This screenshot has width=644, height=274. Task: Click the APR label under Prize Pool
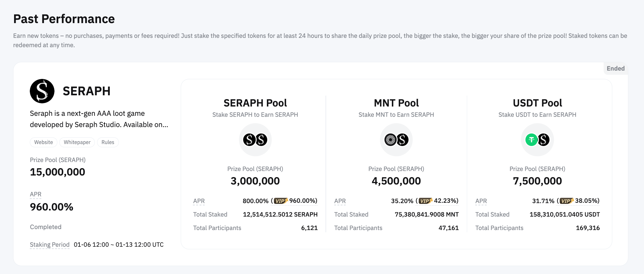36,194
